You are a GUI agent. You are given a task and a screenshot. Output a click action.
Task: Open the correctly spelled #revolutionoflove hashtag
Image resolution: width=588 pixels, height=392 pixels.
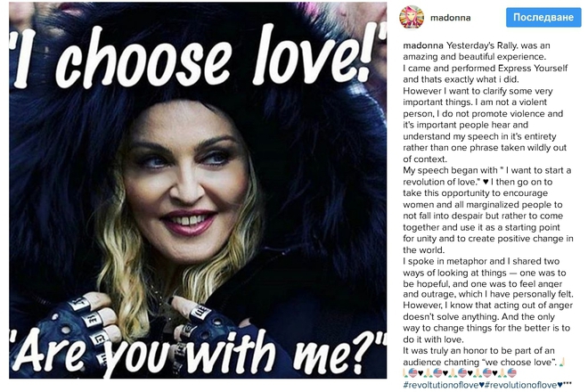[x=521, y=385]
